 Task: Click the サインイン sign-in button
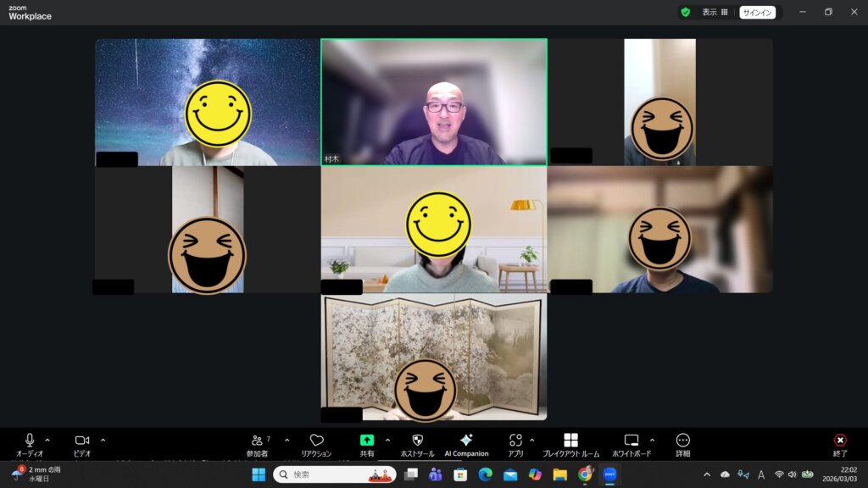point(757,12)
